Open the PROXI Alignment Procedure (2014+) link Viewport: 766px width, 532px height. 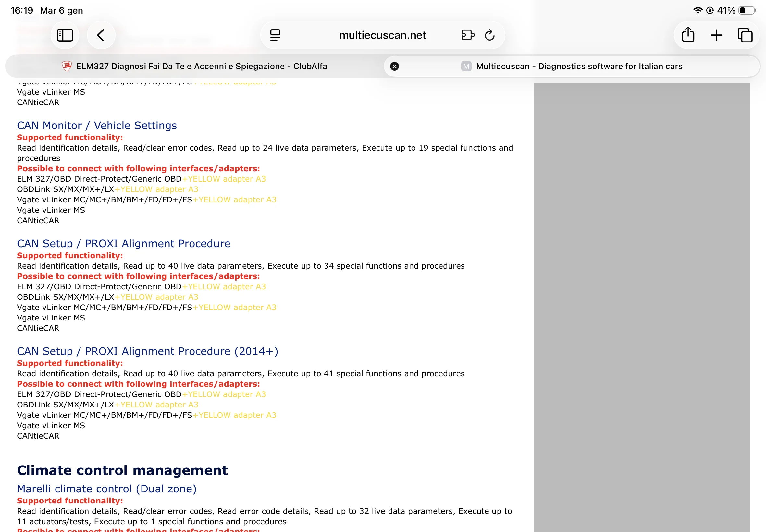coord(147,351)
